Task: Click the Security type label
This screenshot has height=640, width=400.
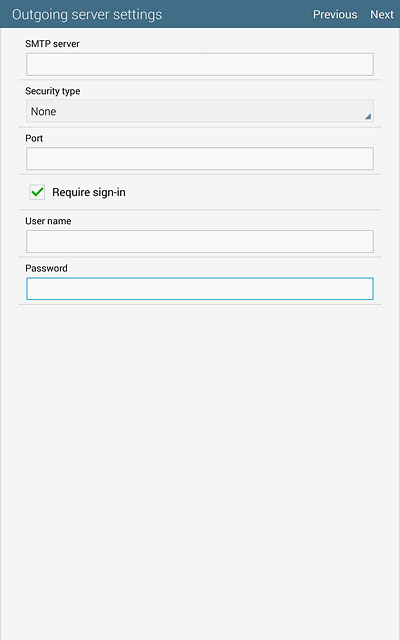Action: [x=53, y=91]
